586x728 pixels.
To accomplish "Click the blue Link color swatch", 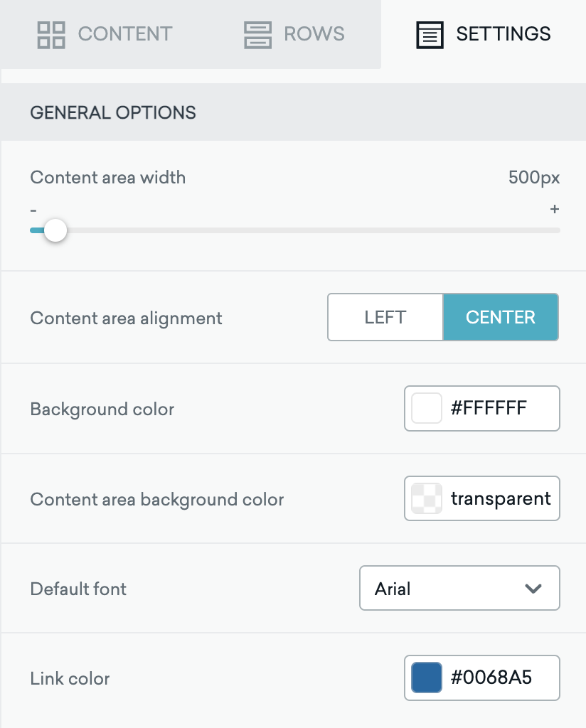I will tap(426, 678).
